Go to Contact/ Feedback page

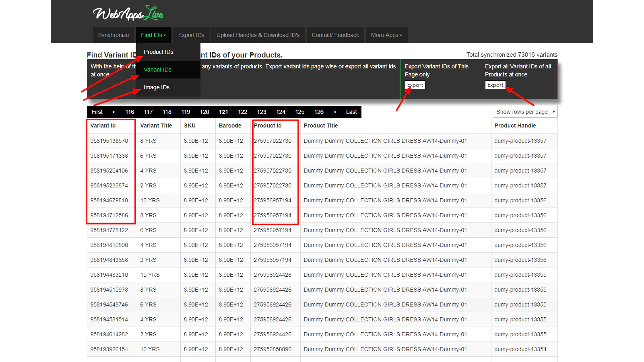[335, 35]
